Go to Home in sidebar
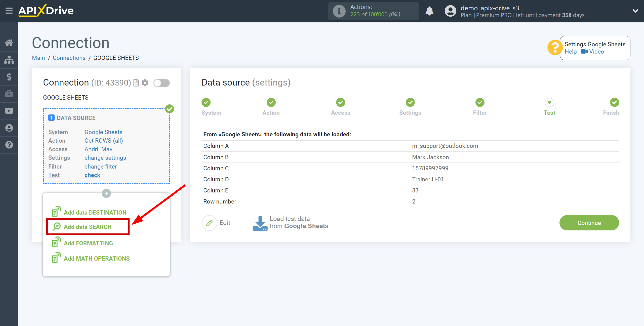 point(9,43)
